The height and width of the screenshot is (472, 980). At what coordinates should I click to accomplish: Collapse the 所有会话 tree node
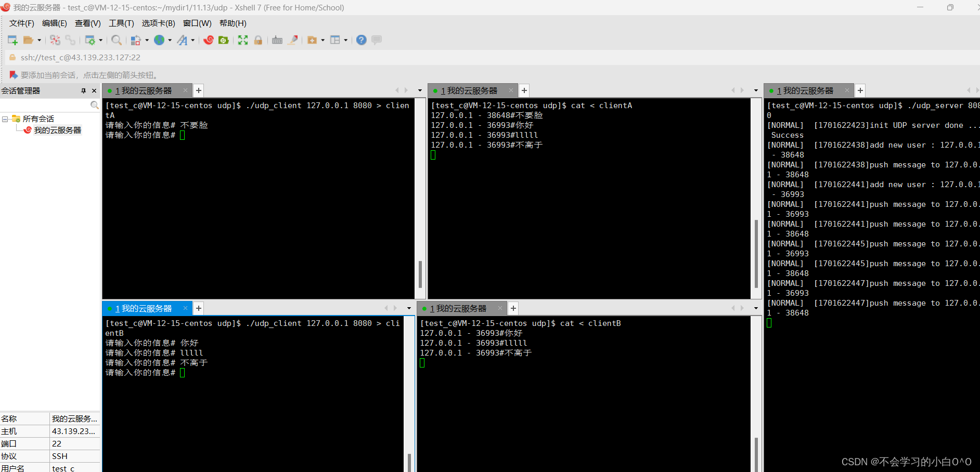[x=5, y=119]
